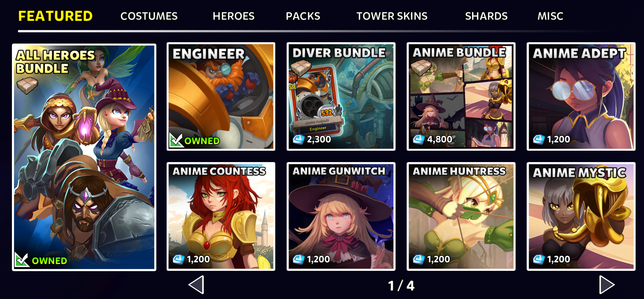Click package icon on All Heroes Bundle
Viewport: 644px width, 299px height.
click(x=27, y=85)
